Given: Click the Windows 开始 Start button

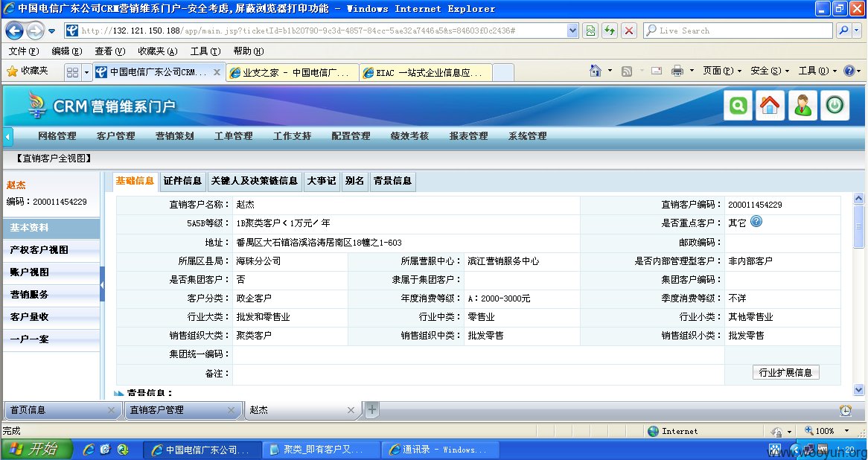Looking at the screenshot, I should [x=36, y=449].
